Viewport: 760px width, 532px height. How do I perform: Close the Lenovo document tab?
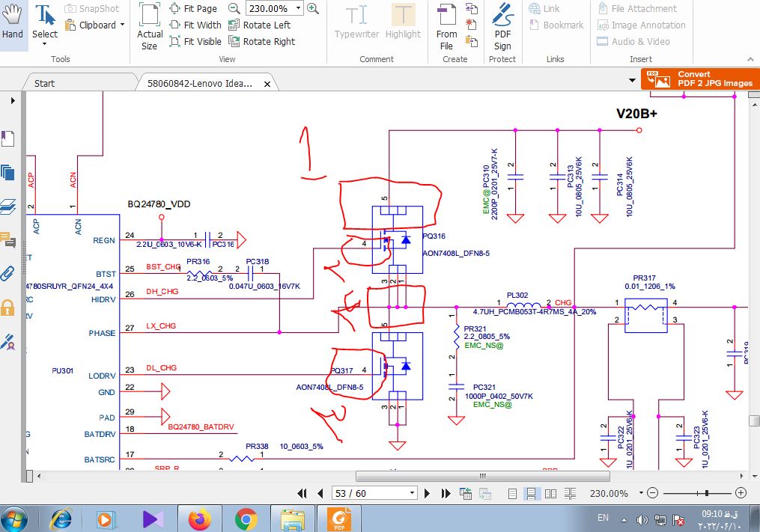pos(267,84)
